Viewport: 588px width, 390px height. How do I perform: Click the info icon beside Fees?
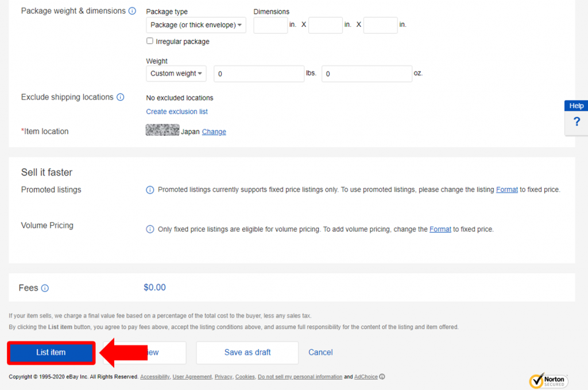45,288
